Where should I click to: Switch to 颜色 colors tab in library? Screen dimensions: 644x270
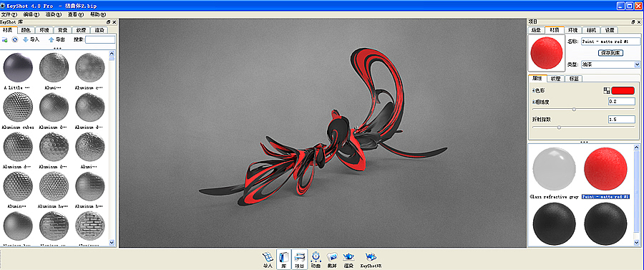point(26,30)
